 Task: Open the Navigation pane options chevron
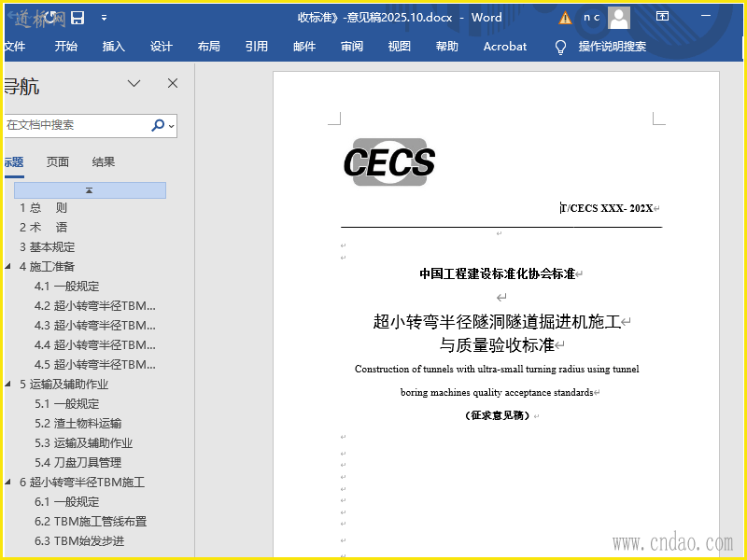(x=134, y=83)
